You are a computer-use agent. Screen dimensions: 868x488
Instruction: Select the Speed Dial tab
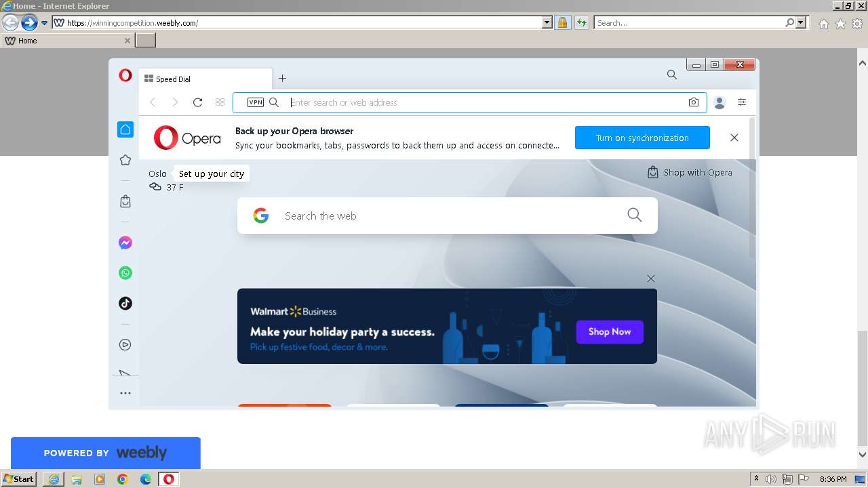pos(205,79)
